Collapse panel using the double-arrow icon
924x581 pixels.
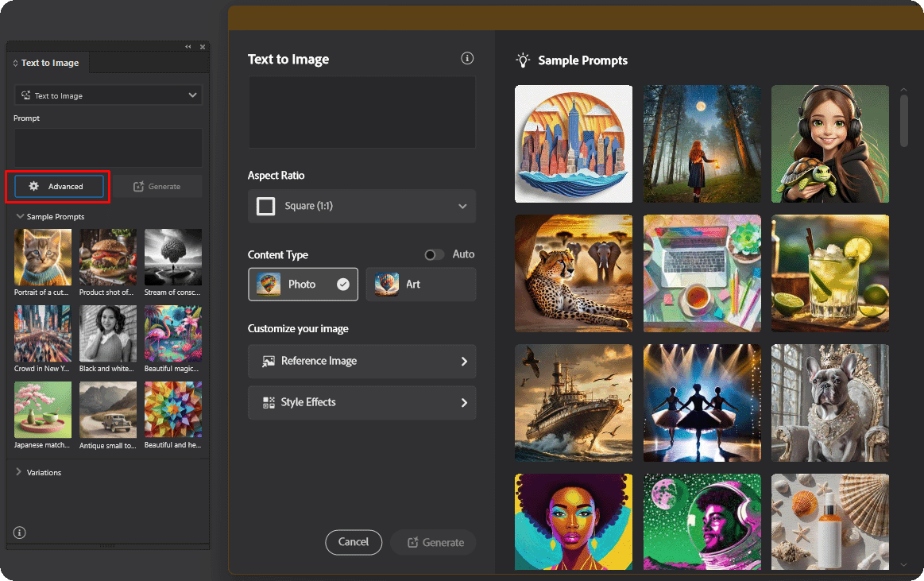tap(188, 47)
